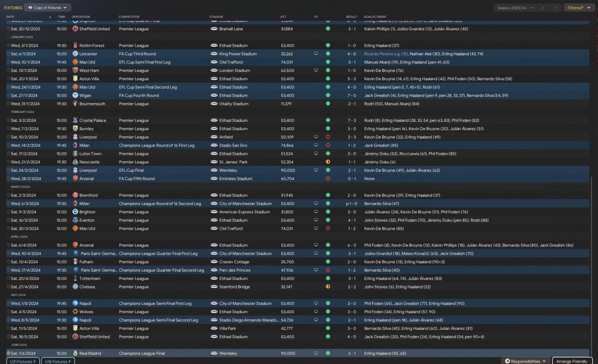Open the Villa Park stadium link
598x364 pixels.
[x=228, y=329]
